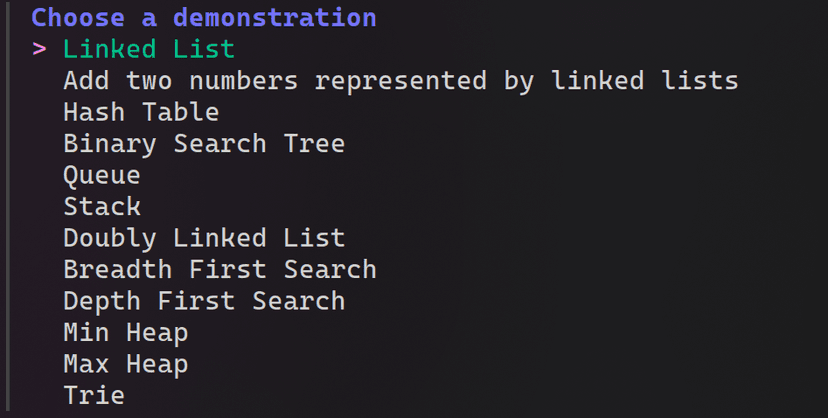The width and height of the screenshot is (828, 418).
Task: Click the word Breadth in the list
Action: [118, 270]
